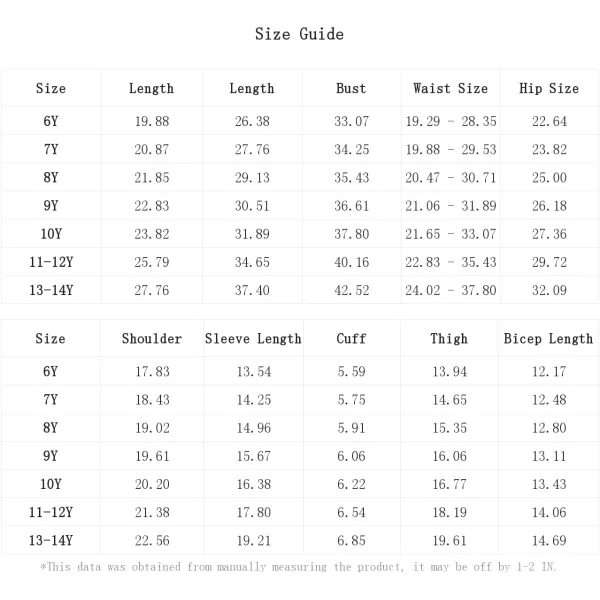Click the Bicep Length column header
The width and height of the screenshot is (600, 600).
point(548,339)
